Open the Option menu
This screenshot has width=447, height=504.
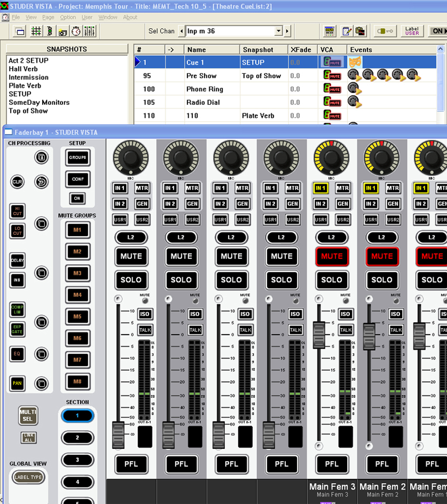point(68,17)
